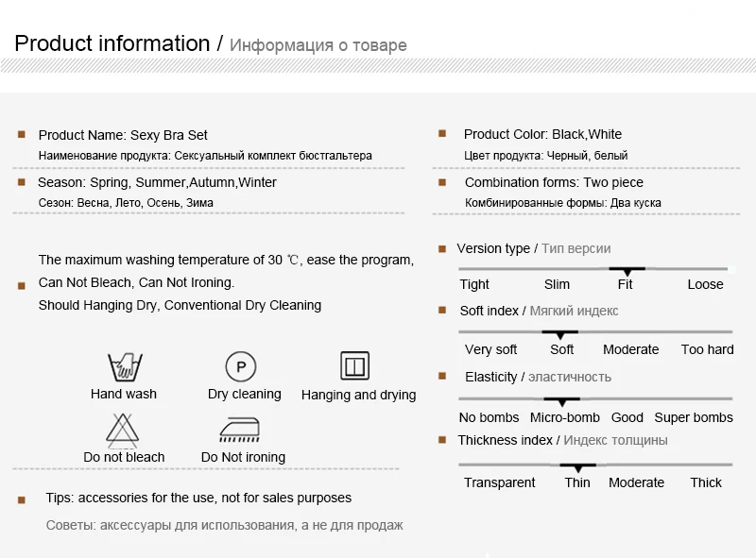Viewport: 756px width, 558px height.
Task: Click the Thick label under Thickness index
Action: pyautogui.click(x=706, y=482)
